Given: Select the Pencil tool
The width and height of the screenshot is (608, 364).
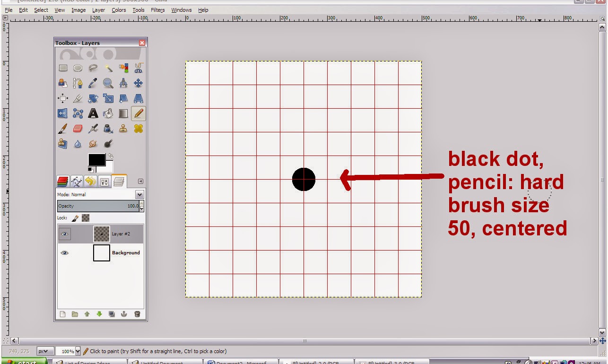Looking at the screenshot, I should (139, 113).
